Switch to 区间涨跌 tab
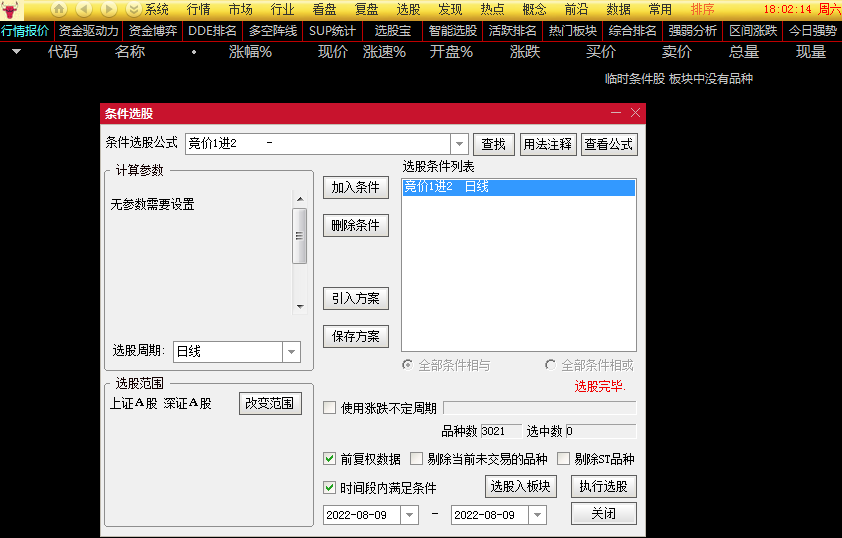The width and height of the screenshot is (842, 538). (753, 31)
